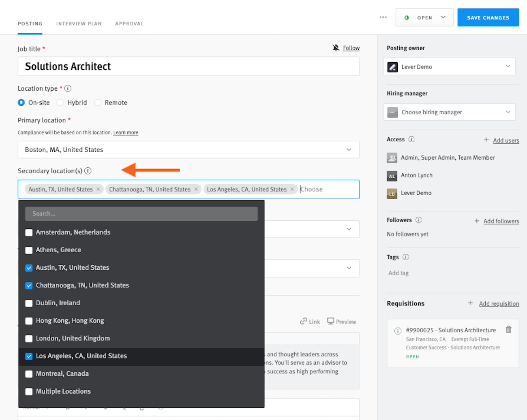Check the Dublin, Ireland option
Screen dimensions: 527x420
pos(29,303)
